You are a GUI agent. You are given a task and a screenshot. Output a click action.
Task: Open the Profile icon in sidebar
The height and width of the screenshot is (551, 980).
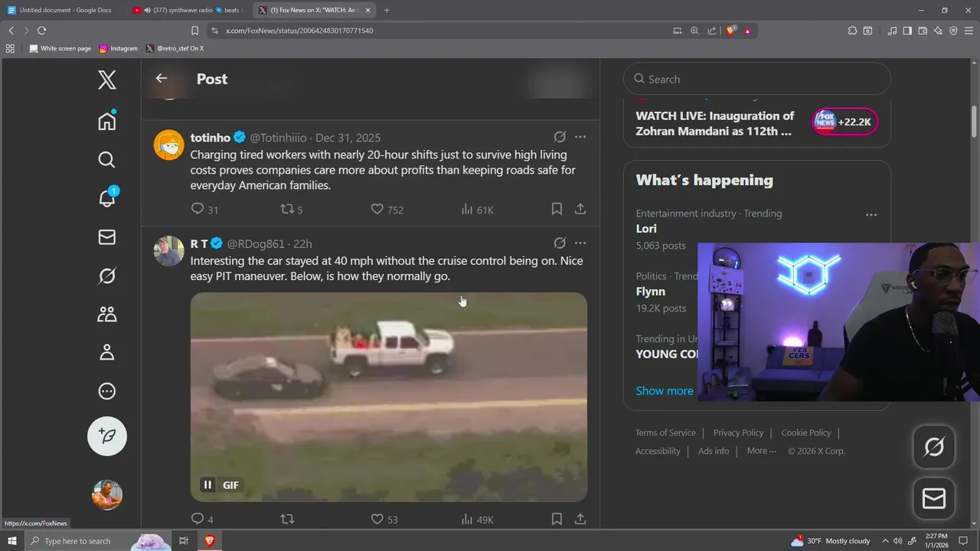[107, 352]
